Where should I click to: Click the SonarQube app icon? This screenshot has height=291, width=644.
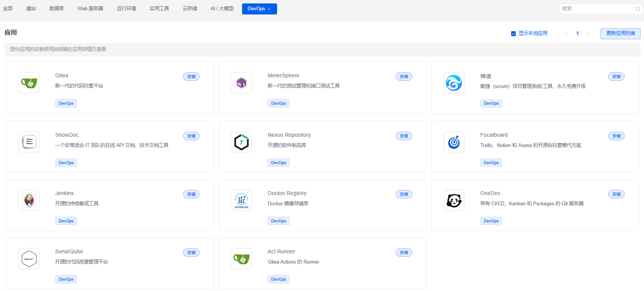click(29, 259)
